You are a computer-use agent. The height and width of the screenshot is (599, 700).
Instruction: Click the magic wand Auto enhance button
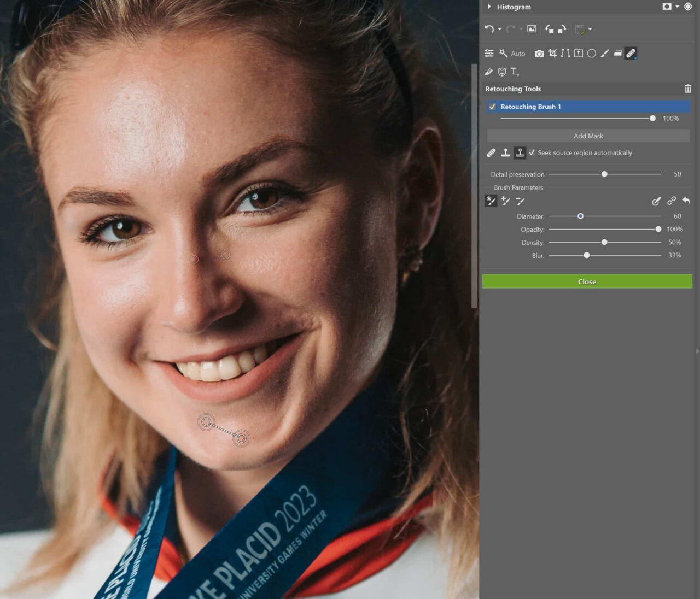[504, 54]
